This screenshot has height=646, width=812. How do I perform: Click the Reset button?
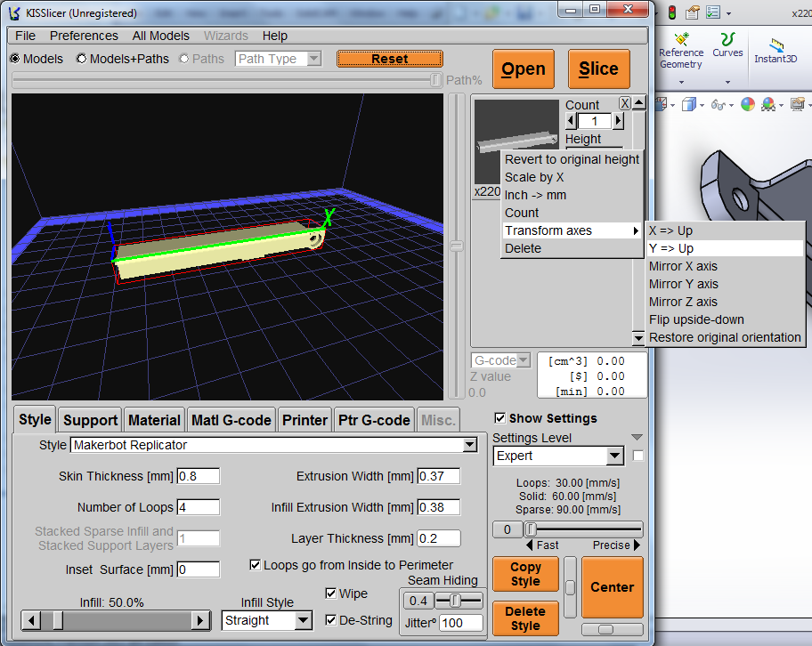point(389,59)
